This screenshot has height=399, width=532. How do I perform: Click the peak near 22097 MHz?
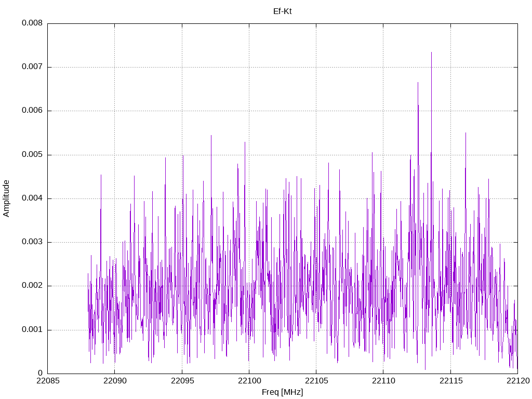[x=211, y=136]
